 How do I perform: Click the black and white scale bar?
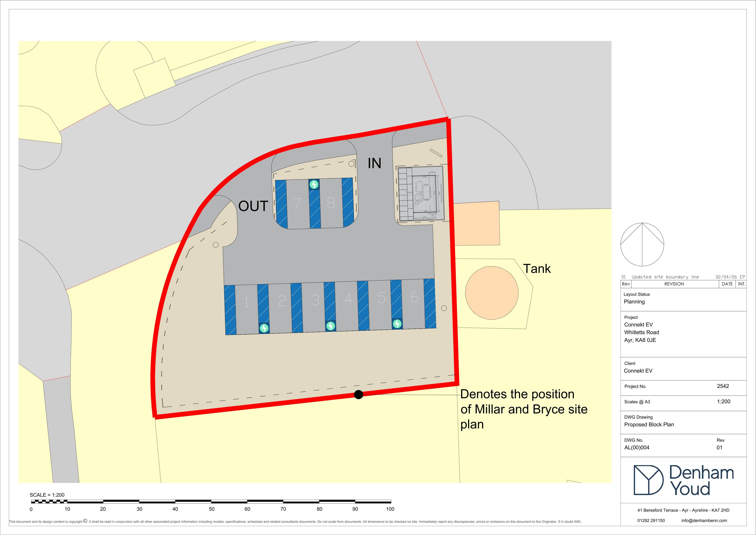pyautogui.click(x=211, y=501)
